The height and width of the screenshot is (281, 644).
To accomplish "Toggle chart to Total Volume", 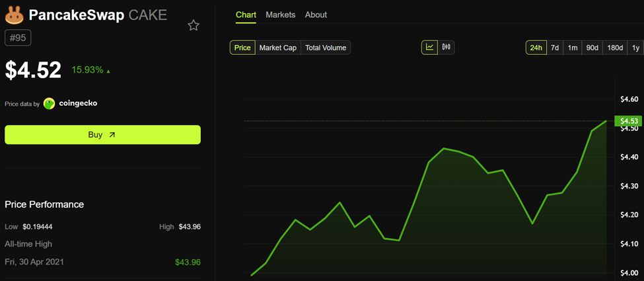I will [x=326, y=48].
